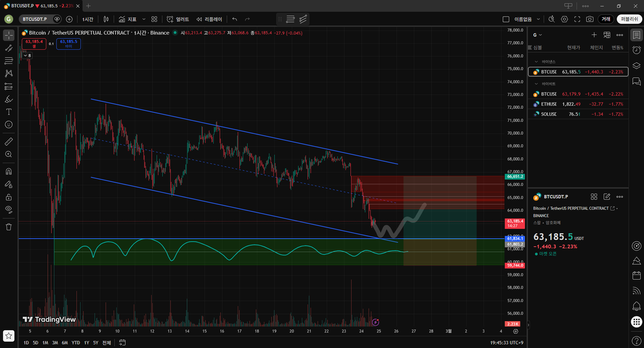Toggle stay in drawing mode
Screen dimensions: 644x348
(x=9, y=185)
